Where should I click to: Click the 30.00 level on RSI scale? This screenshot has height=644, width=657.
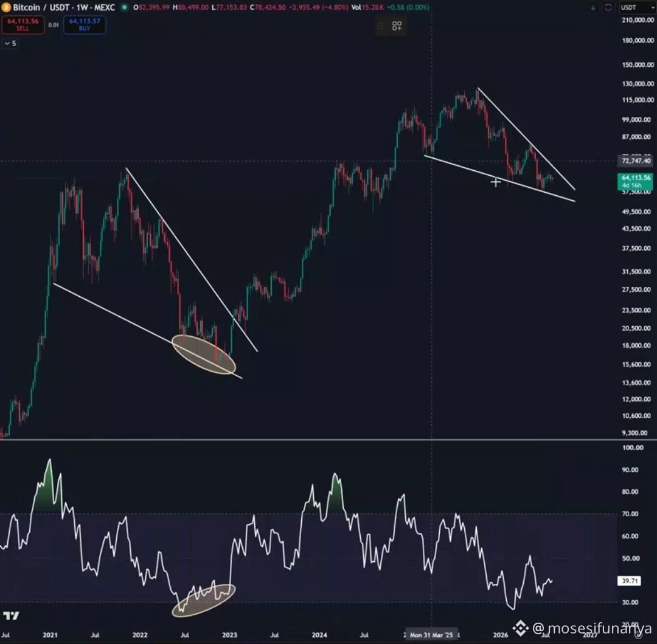pos(630,602)
